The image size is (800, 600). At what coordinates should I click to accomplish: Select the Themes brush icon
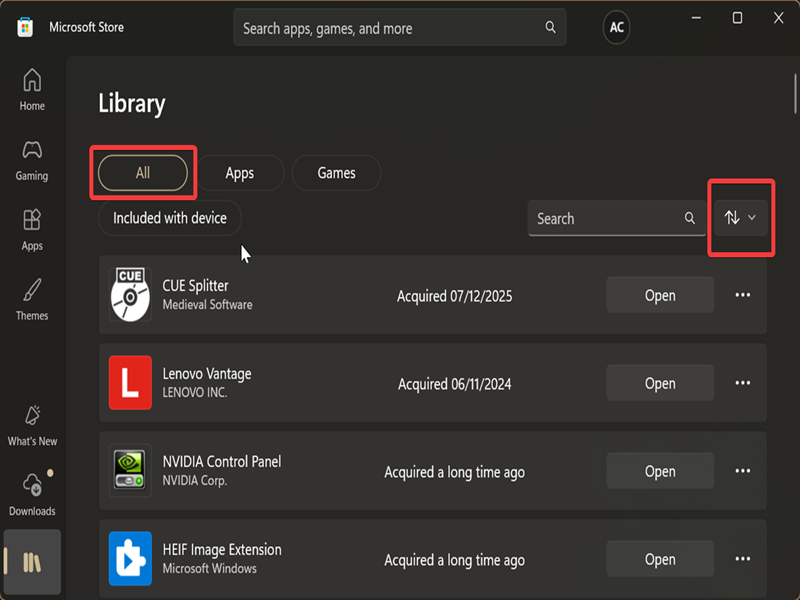pyautogui.click(x=32, y=291)
